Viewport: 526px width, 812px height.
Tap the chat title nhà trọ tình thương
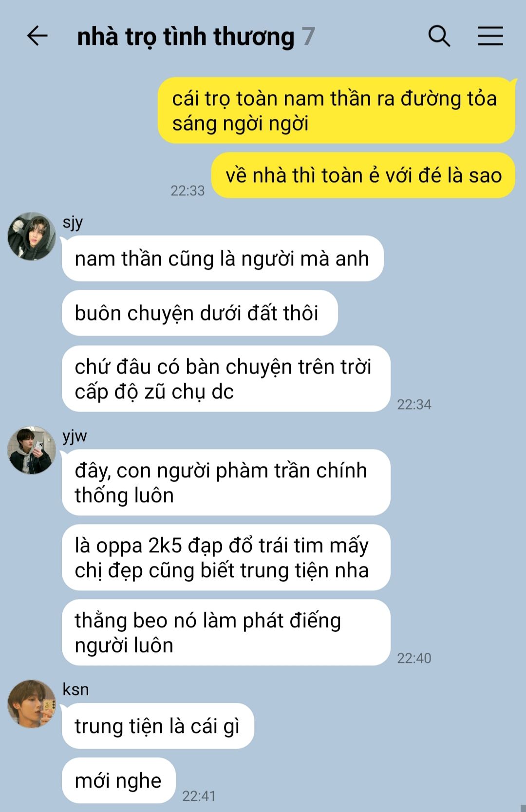[x=186, y=37]
